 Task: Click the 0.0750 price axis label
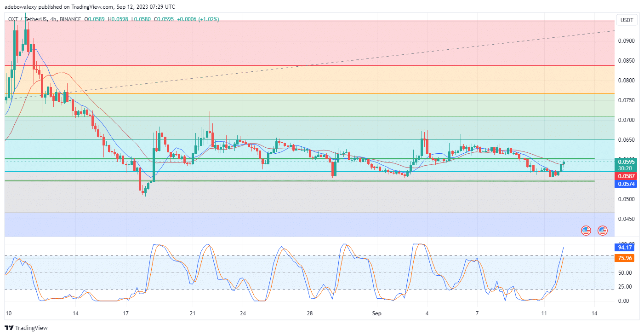click(x=626, y=100)
